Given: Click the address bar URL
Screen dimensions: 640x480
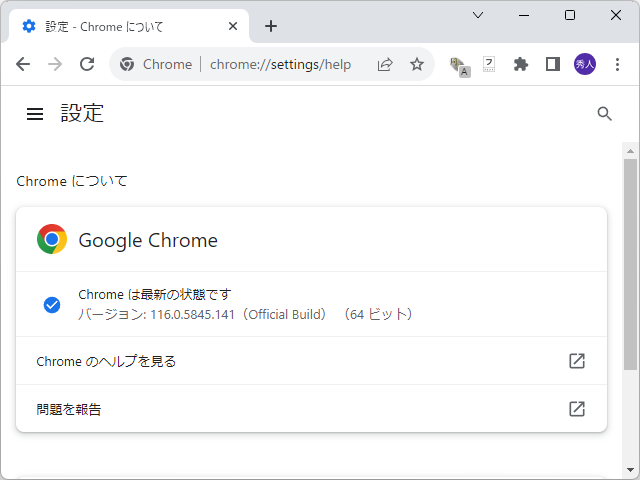Looking at the screenshot, I should point(280,64).
